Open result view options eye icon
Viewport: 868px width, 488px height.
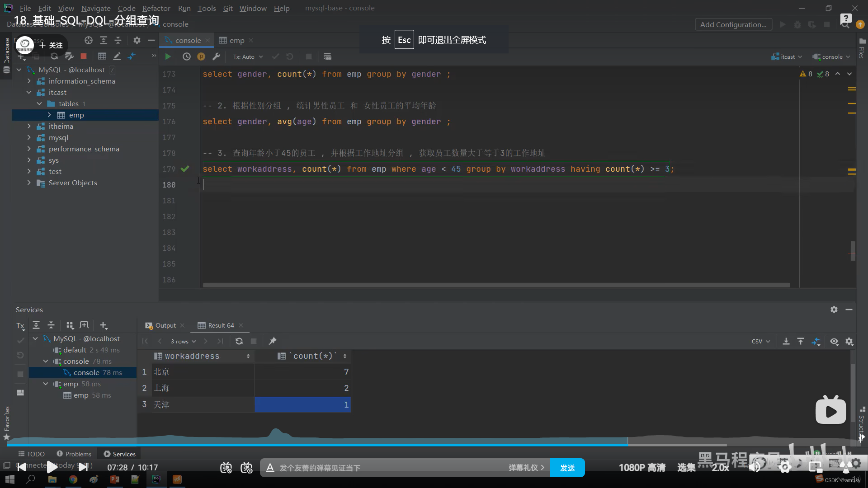coord(834,341)
